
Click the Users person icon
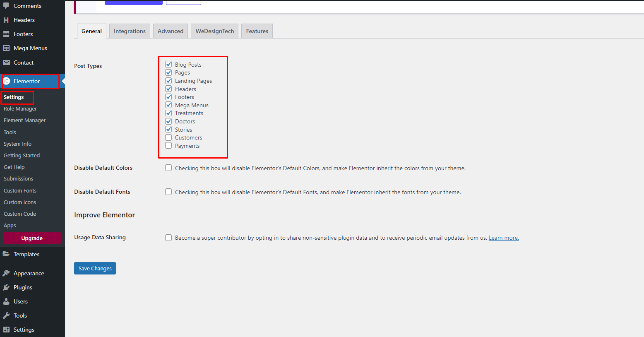[x=6, y=301]
